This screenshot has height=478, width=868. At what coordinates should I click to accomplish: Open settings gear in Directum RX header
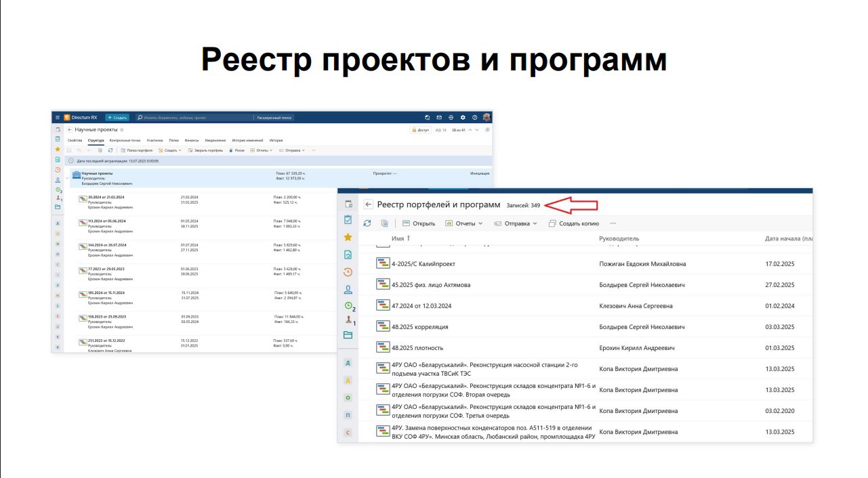(463, 117)
